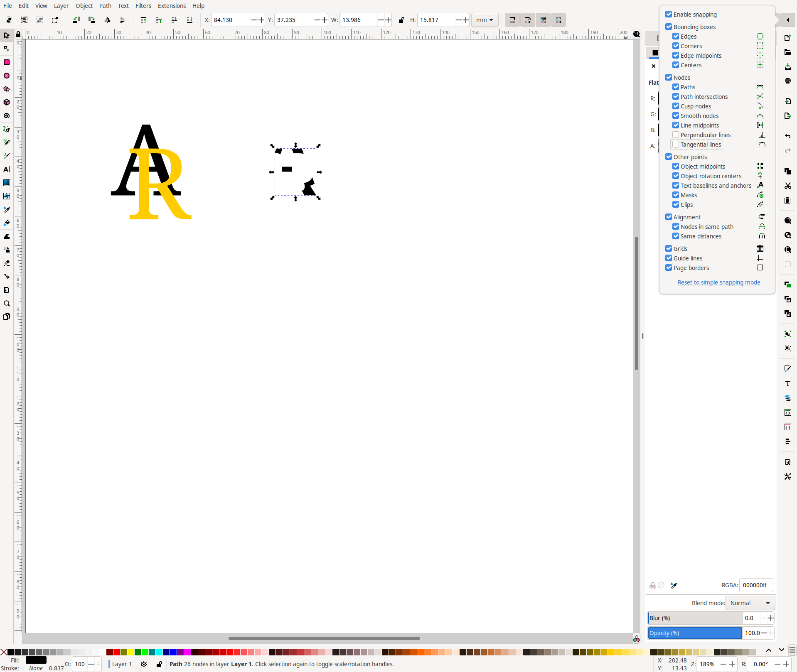Screen dimensions: 797x672
Task: Select the Star tool
Action: (x=7, y=89)
